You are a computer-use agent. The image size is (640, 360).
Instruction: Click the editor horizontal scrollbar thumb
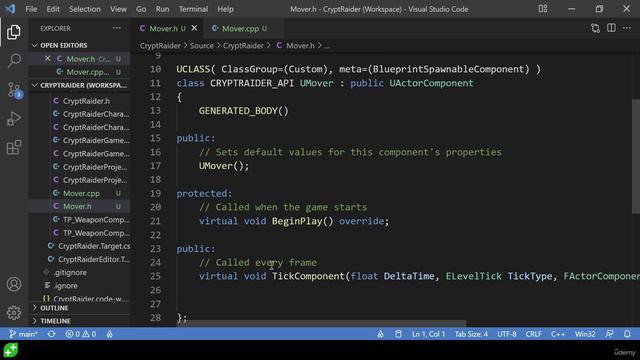(x=321, y=323)
